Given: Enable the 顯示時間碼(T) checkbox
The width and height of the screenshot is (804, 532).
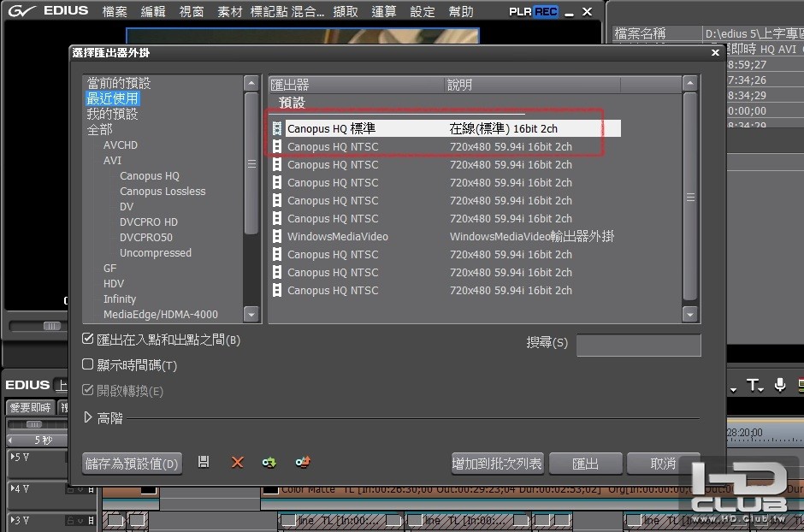Looking at the screenshot, I should point(88,364).
